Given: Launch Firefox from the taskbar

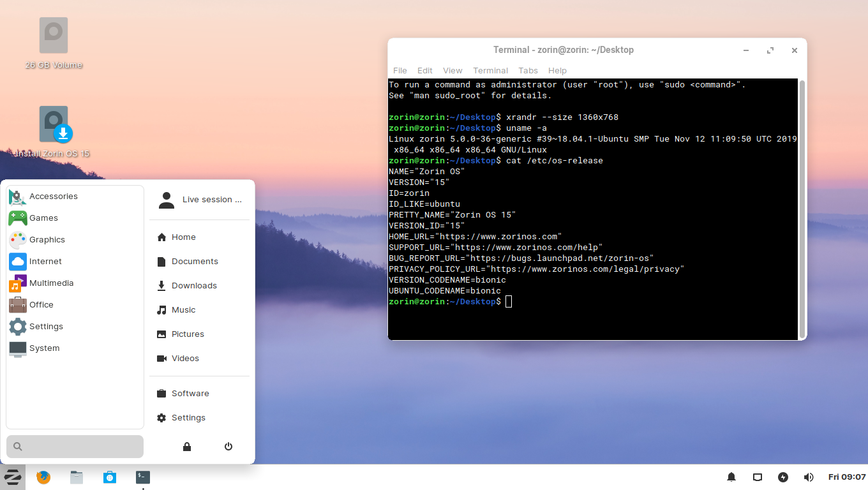Looking at the screenshot, I should click(x=43, y=477).
